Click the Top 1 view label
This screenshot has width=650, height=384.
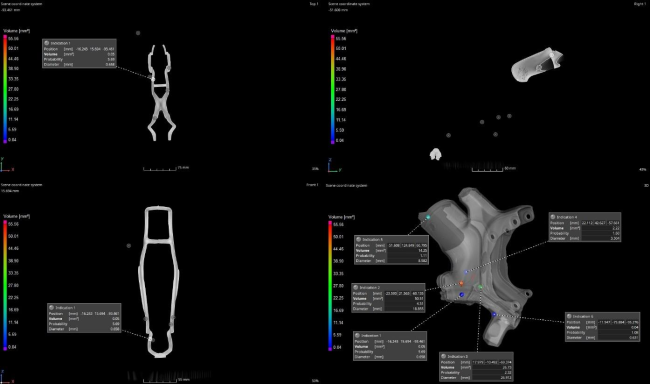click(x=314, y=4)
